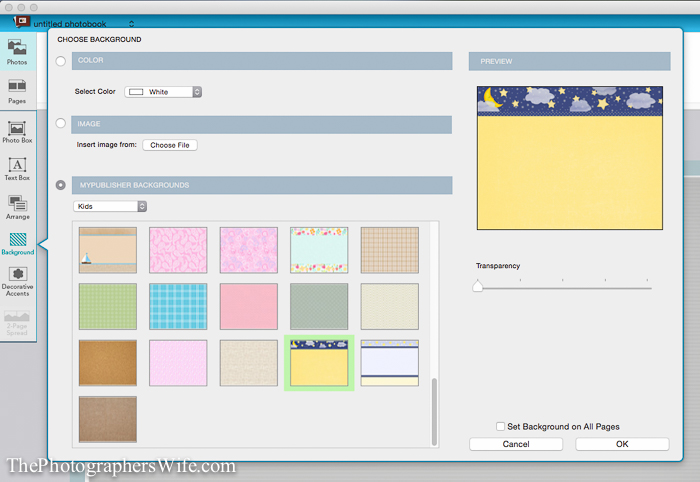Select MyPublisher Backgrounds radio button
This screenshot has height=482, width=700.
point(61,185)
